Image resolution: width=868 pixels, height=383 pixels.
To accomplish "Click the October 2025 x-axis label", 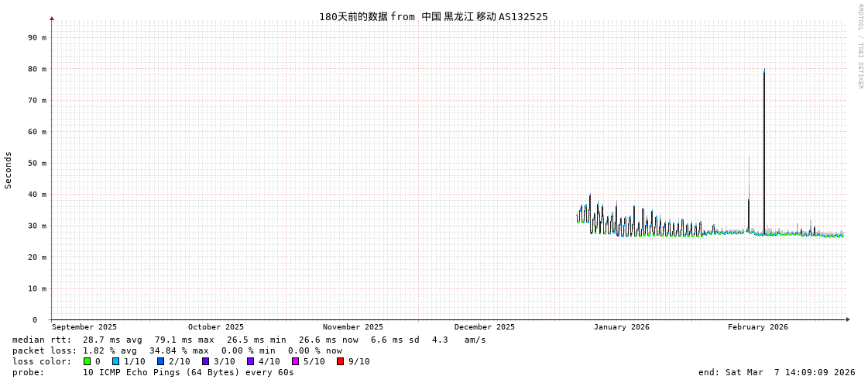I will [215, 327].
